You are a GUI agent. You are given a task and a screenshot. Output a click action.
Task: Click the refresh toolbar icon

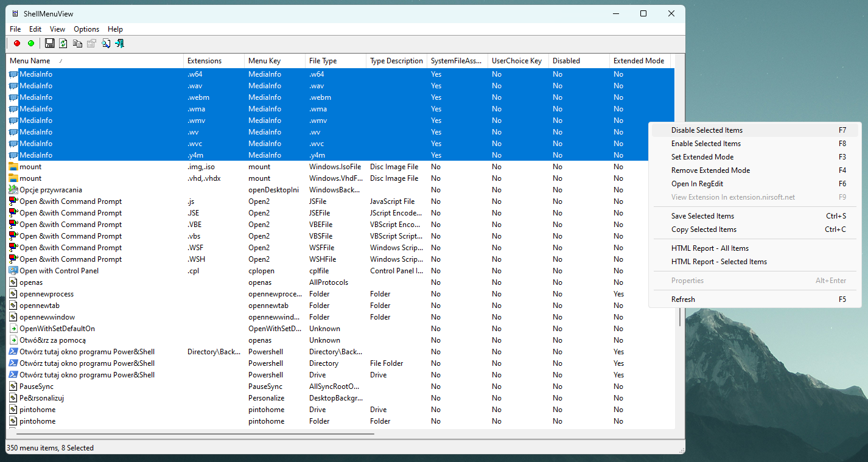coord(63,43)
